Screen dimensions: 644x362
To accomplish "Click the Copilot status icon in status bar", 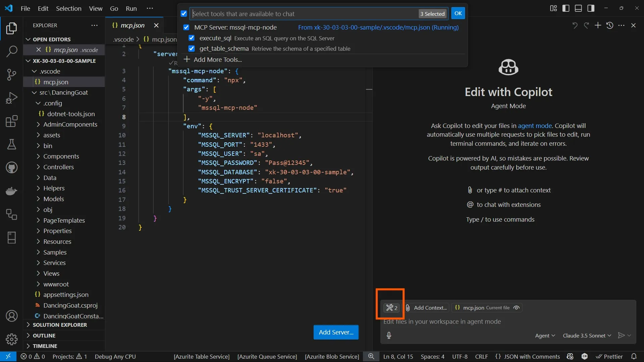I will coord(570,356).
